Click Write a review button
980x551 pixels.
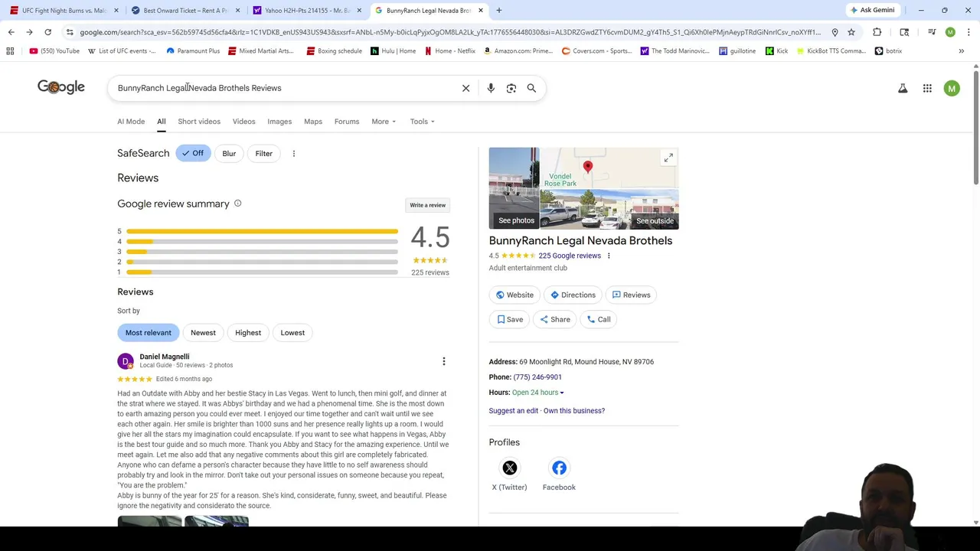coord(427,205)
